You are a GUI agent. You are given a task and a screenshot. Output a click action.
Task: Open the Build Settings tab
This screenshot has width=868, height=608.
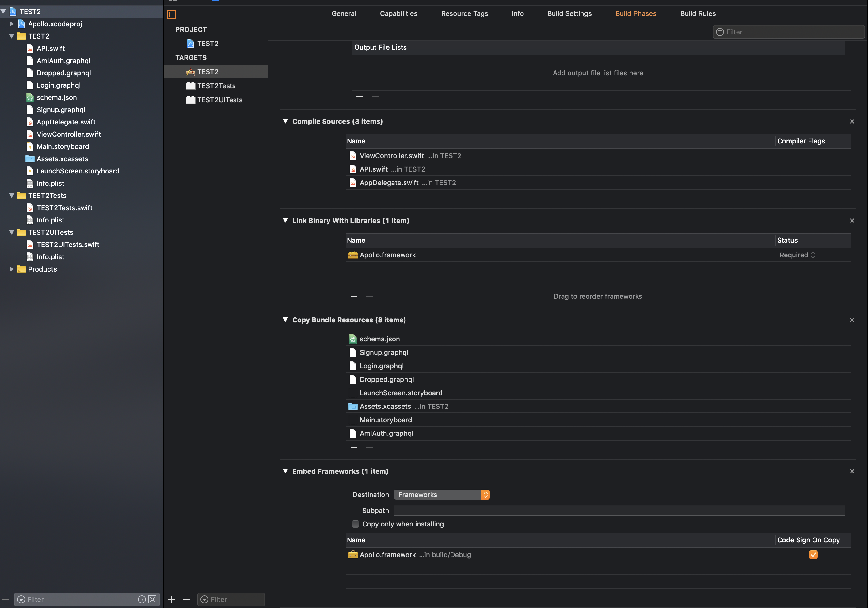click(569, 13)
